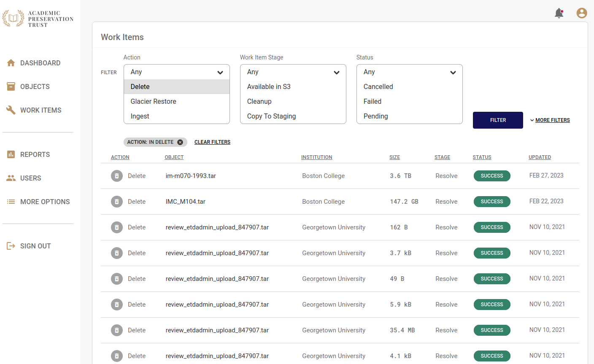Remove the Action: In Delete filter chip
This screenshot has height=364, width=594.
tap(180, 142)
